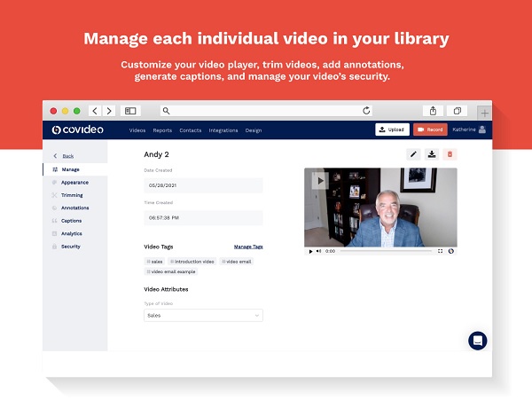
Task: Click the Safari share icon
Action: [433, 111]
